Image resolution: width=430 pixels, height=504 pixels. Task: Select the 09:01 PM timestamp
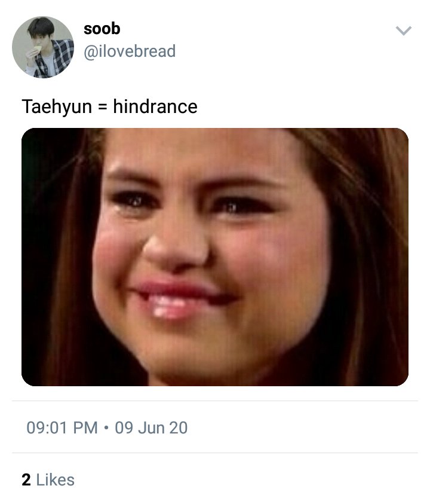tap(62, 428)
